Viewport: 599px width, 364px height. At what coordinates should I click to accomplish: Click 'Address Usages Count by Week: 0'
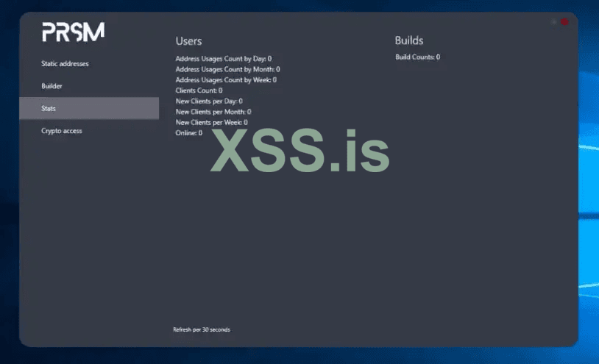point(226,80)
